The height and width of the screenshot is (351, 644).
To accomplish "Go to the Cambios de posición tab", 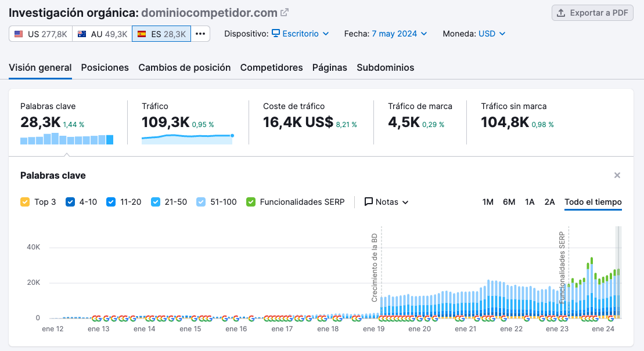I will 184,67.
